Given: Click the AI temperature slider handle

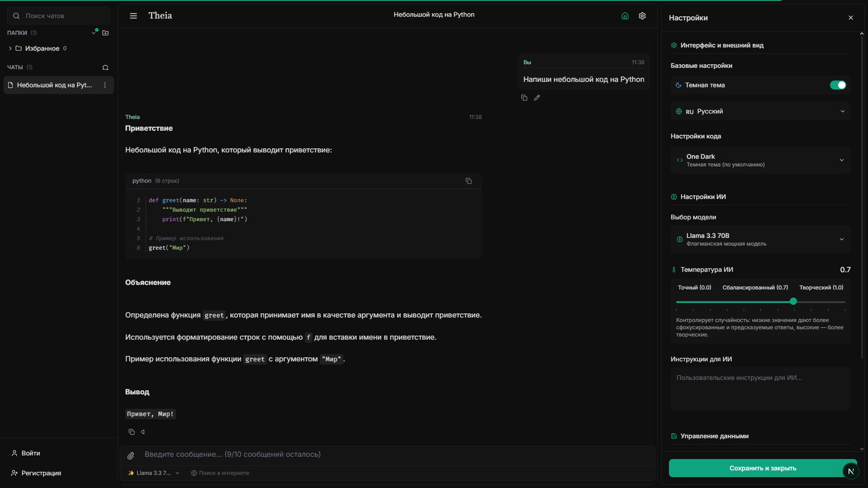Looking at the screenshot, I should click(x=793, y=301).
